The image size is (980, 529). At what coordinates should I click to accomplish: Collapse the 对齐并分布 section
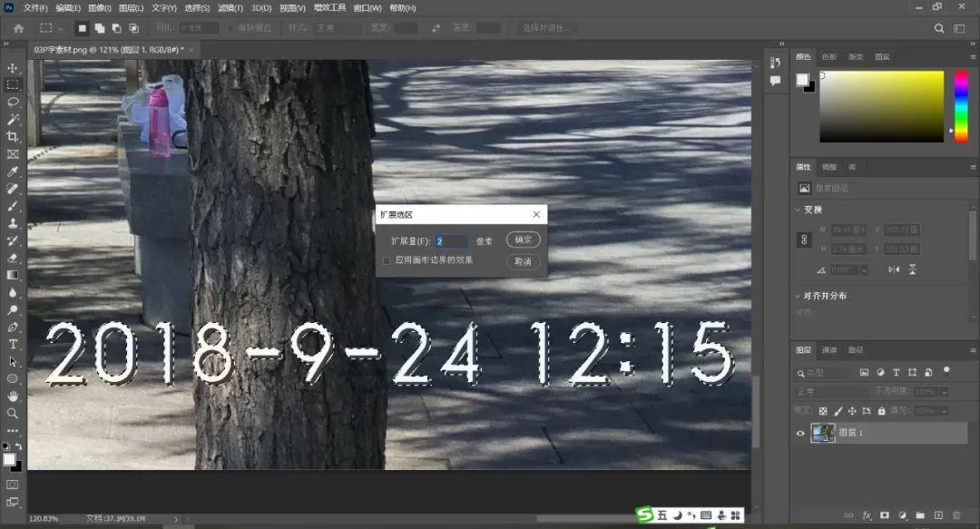pyautogui.click(x=797, y=296)
